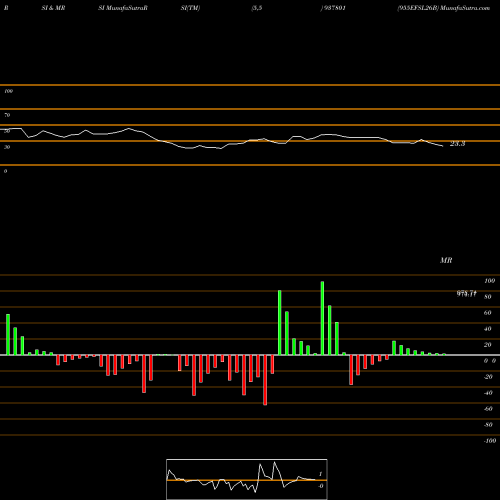This screenshot has width=500, height=500.
Task: Click the 'SI MunafaSutraR' header text
Action: point(123,8)
